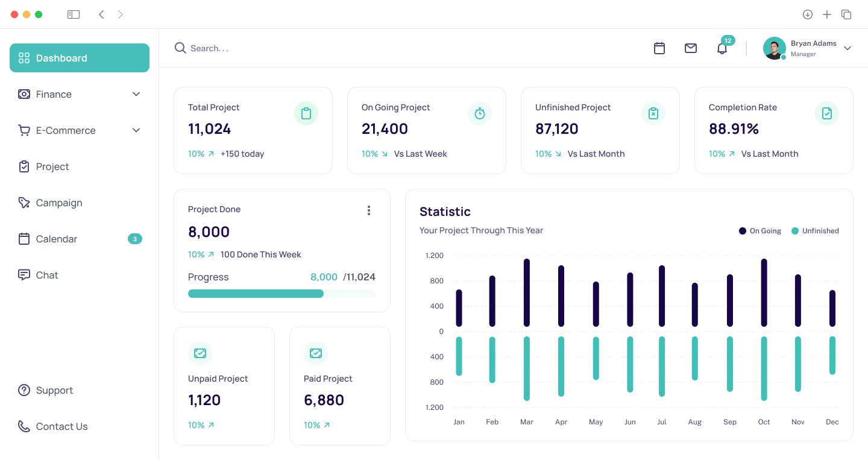Select the Contact Us phone icon
Viewport: 868px width, 460px height.
tap(24, 426)
